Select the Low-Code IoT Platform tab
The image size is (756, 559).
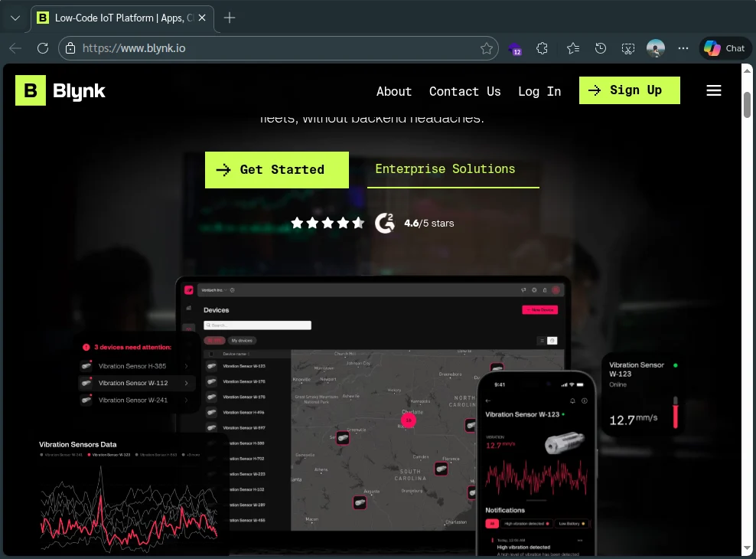[119, 18]
